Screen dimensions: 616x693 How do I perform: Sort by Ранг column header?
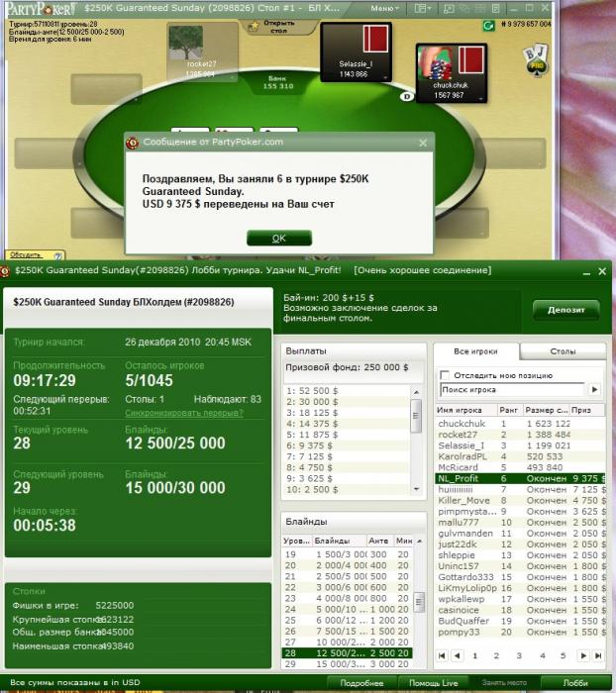coord(509,410)
